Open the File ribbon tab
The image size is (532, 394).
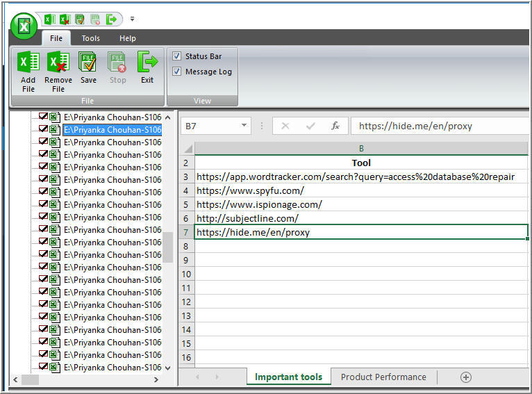click(x=56, y=38)
